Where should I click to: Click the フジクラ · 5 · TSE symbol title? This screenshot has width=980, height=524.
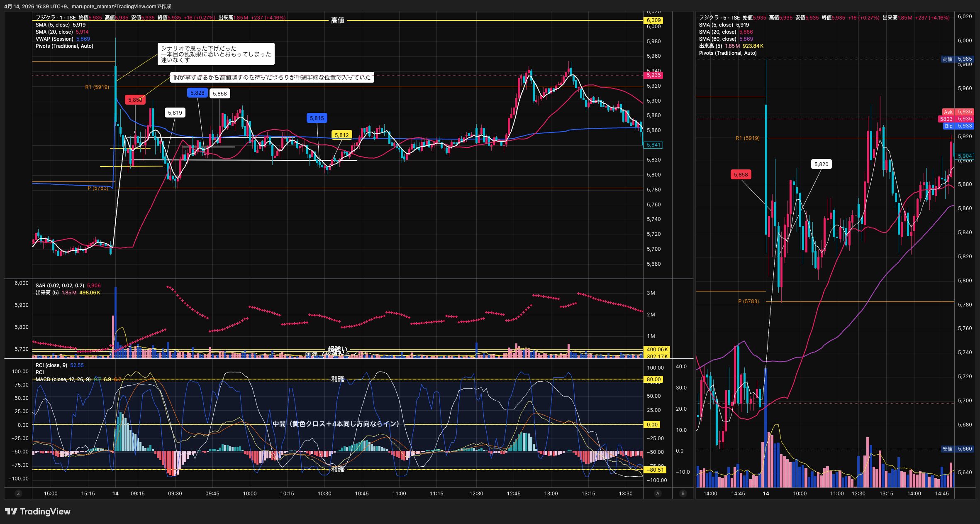[x=719, y=18]
